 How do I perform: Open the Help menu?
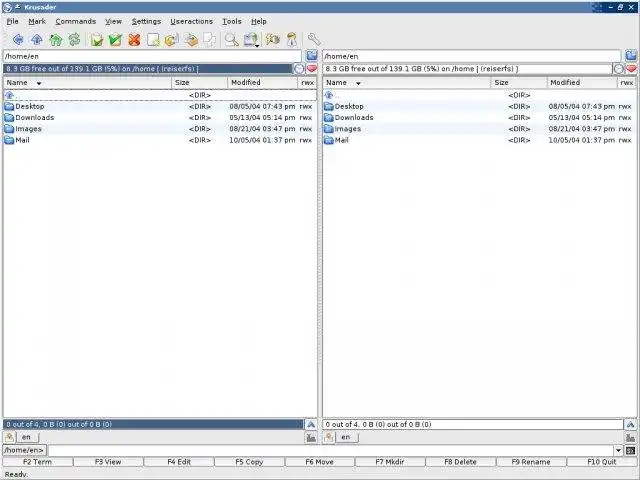click(x=259, y=22)
